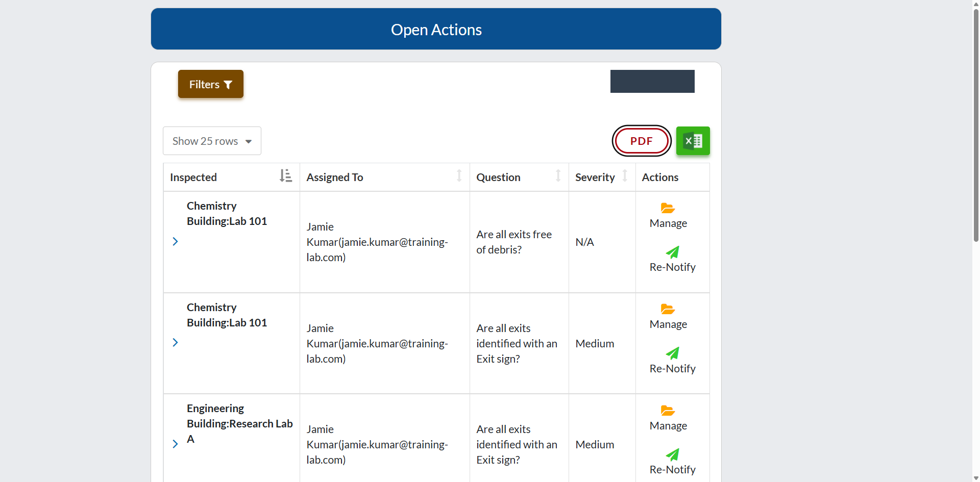Click Manage folder icon for Lab 101 Exit sign
Image resolution: width=980 pixels, height=482 pixels.
(x=668, y=309)
